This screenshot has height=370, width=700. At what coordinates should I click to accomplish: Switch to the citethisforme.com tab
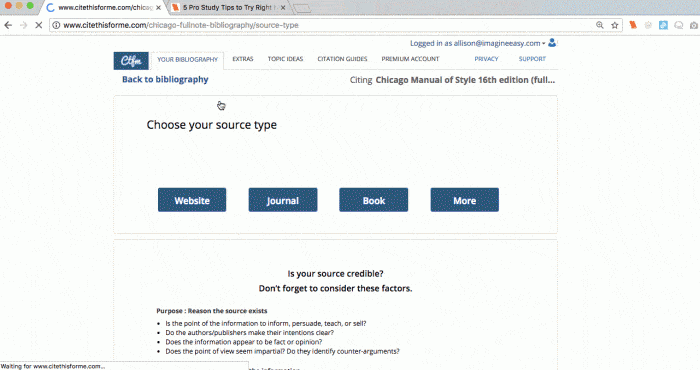104,8
